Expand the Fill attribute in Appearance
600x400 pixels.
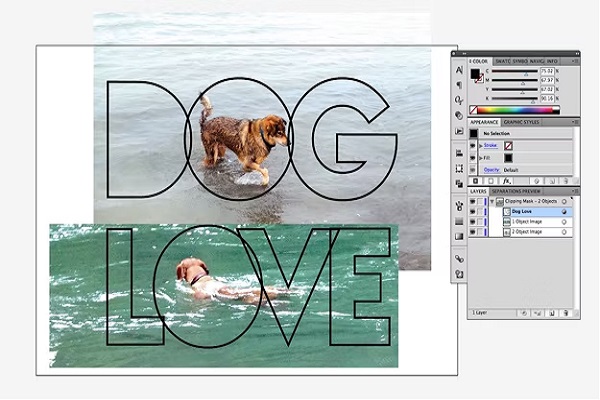click(482, 157)
